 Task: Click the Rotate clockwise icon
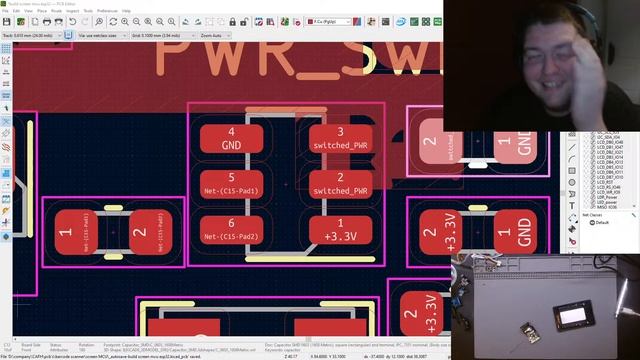click(198, 22)
